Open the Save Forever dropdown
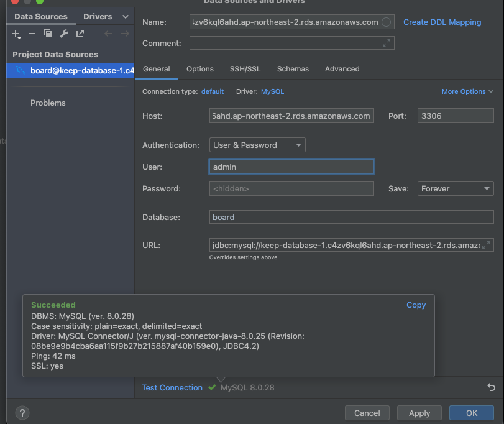 pyautogui.click(x=456, y=189)
